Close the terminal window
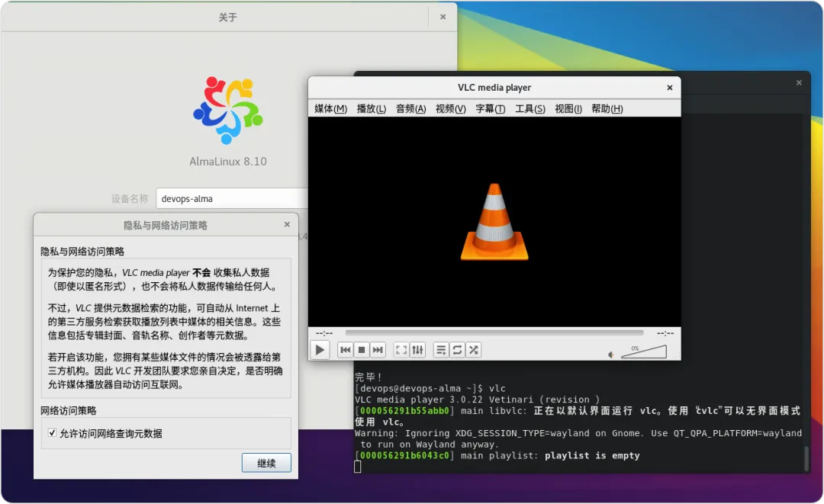Screen dimensions: 824x504 point(799,82)
